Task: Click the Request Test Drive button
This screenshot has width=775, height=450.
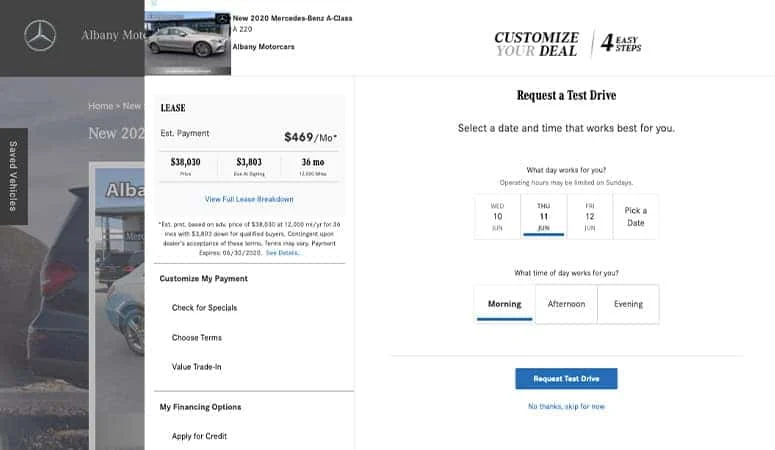Action: coord(566,378)
